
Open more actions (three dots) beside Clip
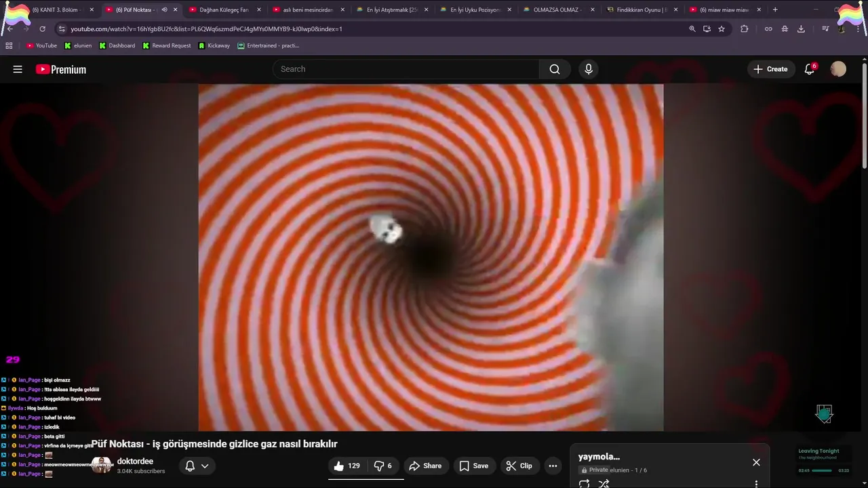553,466
